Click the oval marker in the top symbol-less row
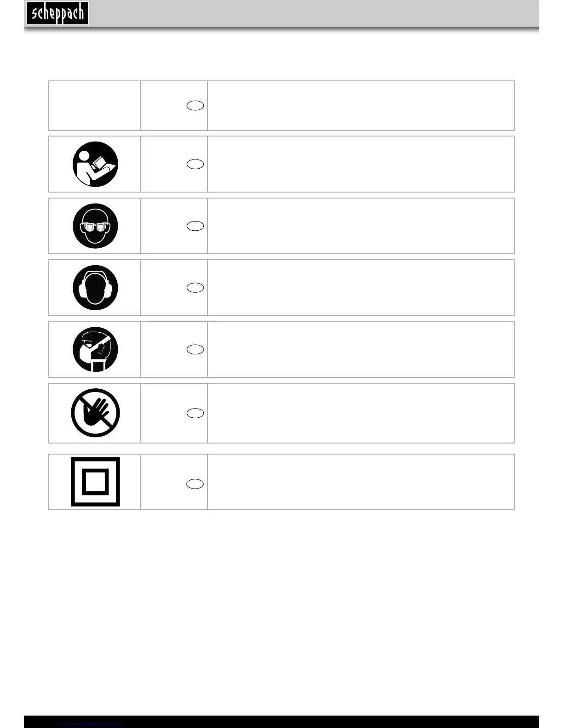 coord(195,106)
